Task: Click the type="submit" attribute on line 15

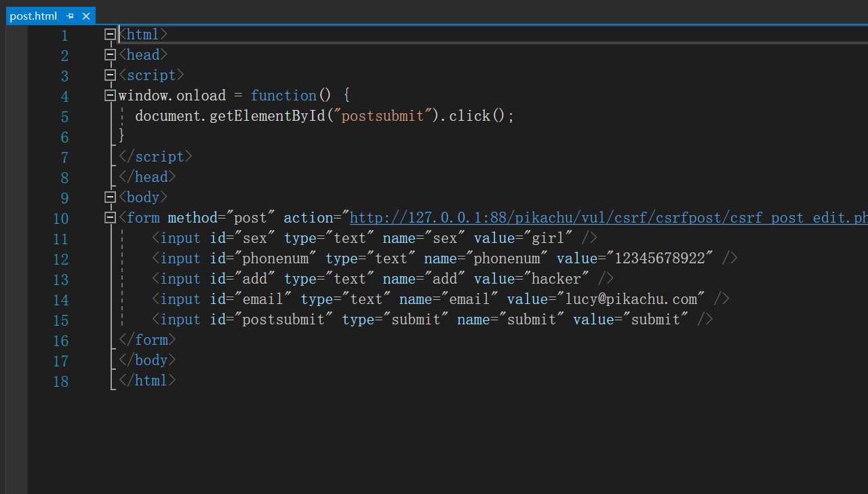Action: tap(395, 319)
